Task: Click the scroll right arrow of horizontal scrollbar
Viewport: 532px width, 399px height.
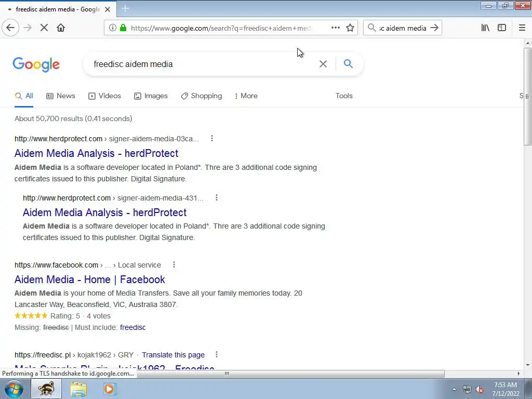Action: point(519,374)
